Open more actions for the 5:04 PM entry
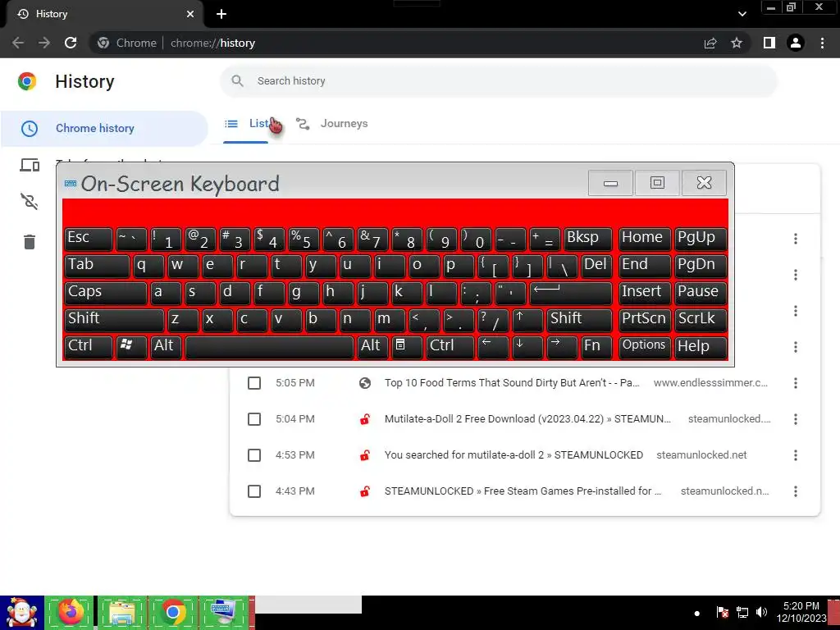Image resolution: width=840 pixels, height=630 pixels. (x=796, y=419)
